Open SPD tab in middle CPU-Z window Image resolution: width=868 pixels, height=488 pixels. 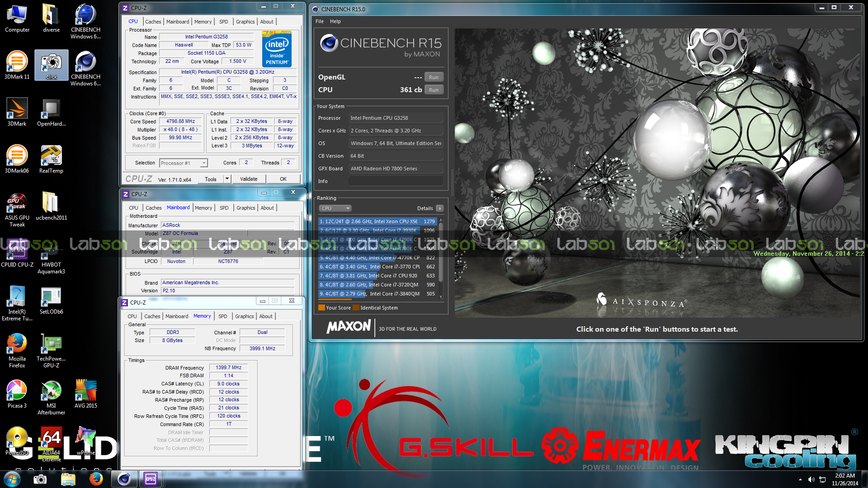224,208
